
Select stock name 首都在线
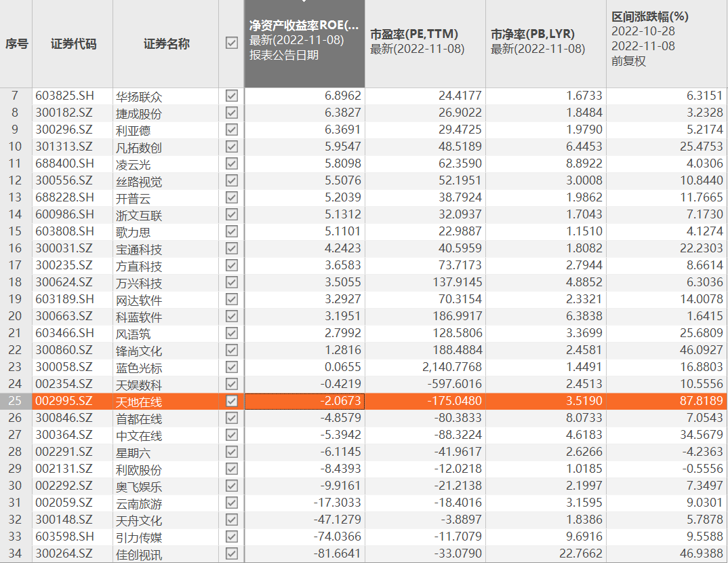click(x=139, y=419)
